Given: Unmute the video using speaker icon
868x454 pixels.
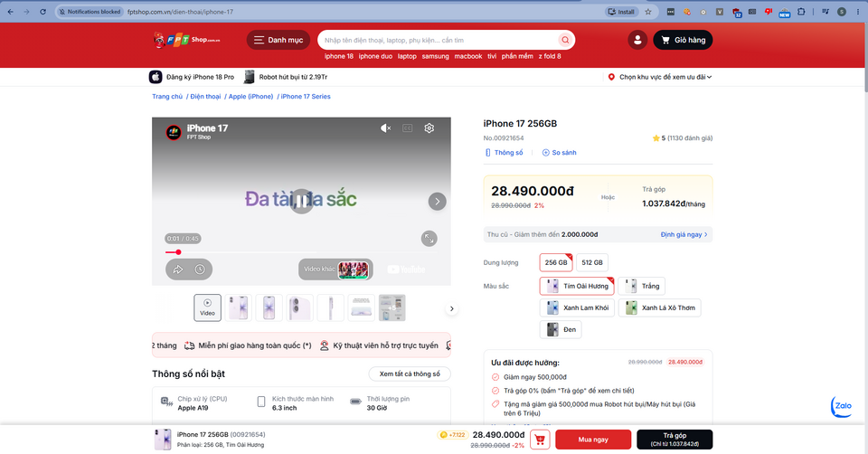Looking at the screenshot, I should [386, 128].
